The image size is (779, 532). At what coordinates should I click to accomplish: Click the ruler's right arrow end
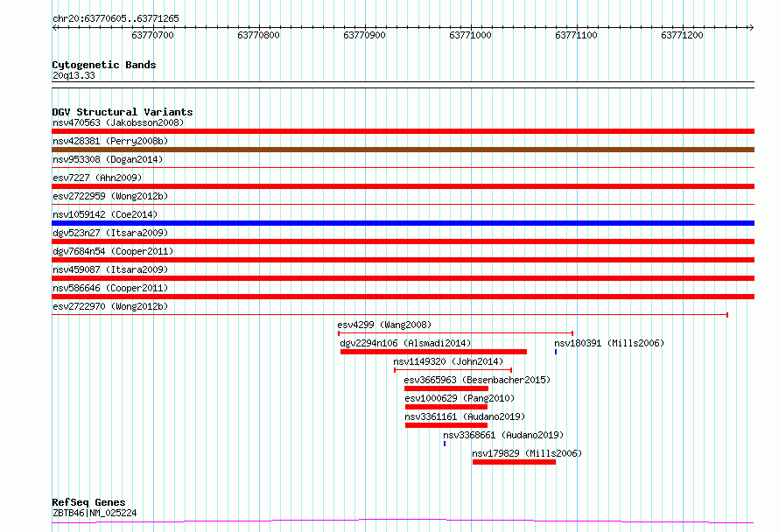pos(751,27)
